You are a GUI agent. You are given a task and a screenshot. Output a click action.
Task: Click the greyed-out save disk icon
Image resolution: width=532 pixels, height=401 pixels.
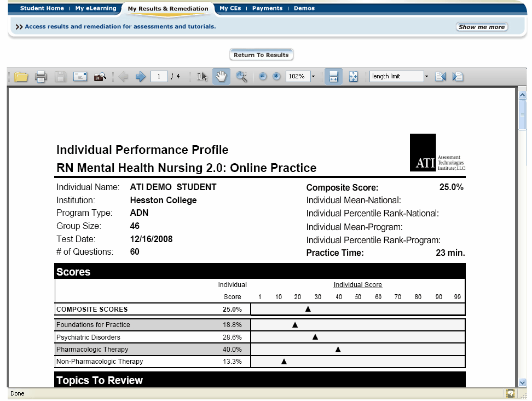[x=60, y=77]
